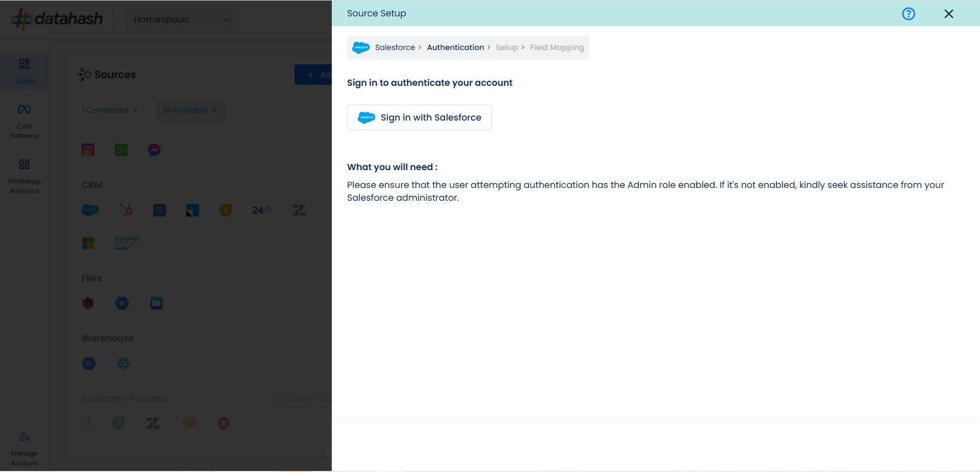The height and width of the screenshot is (472, 980).
Task: Select the Amazon S3 files icon
Action: pyautogui.click(x=88, y=303)
